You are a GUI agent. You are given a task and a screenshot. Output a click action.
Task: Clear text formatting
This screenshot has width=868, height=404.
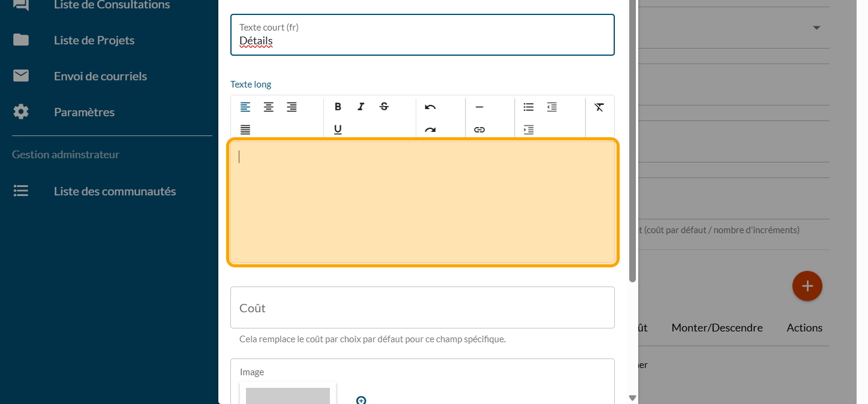(599, 107)
